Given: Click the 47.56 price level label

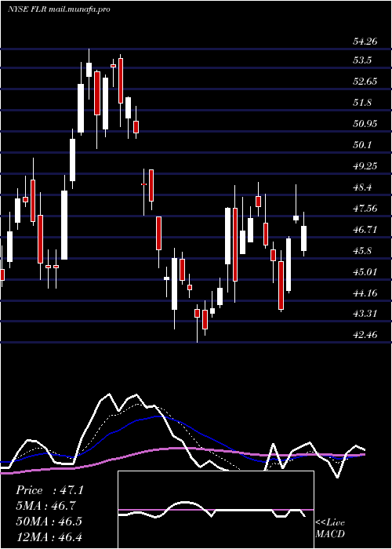Looking at the screenshot, I should [x=365, y=209].
